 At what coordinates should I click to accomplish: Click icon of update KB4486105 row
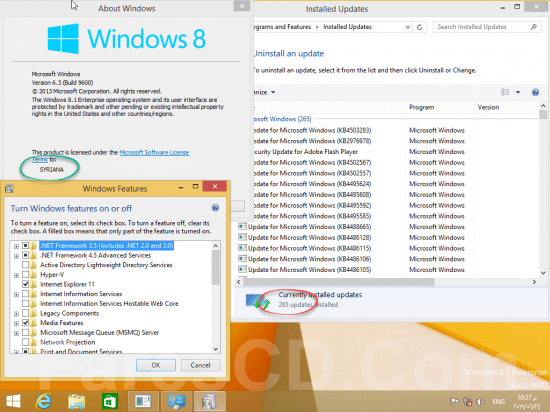[242, 269]
